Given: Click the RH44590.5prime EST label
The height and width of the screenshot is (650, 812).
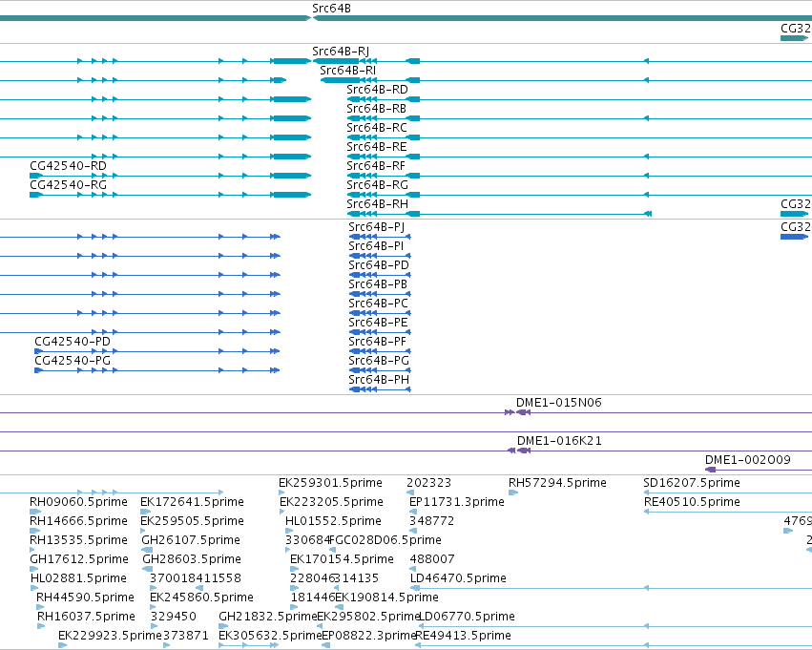Looking at the screenshot, I should [85, 598].
